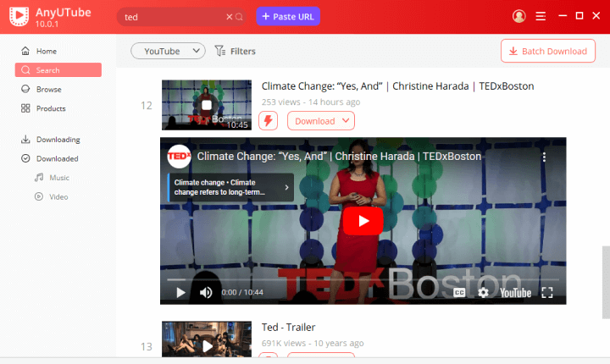The width and height of the screenshot is (610, 364).
Task: Click the vertical scrollbar of the results list
Action: coord(606,283)
